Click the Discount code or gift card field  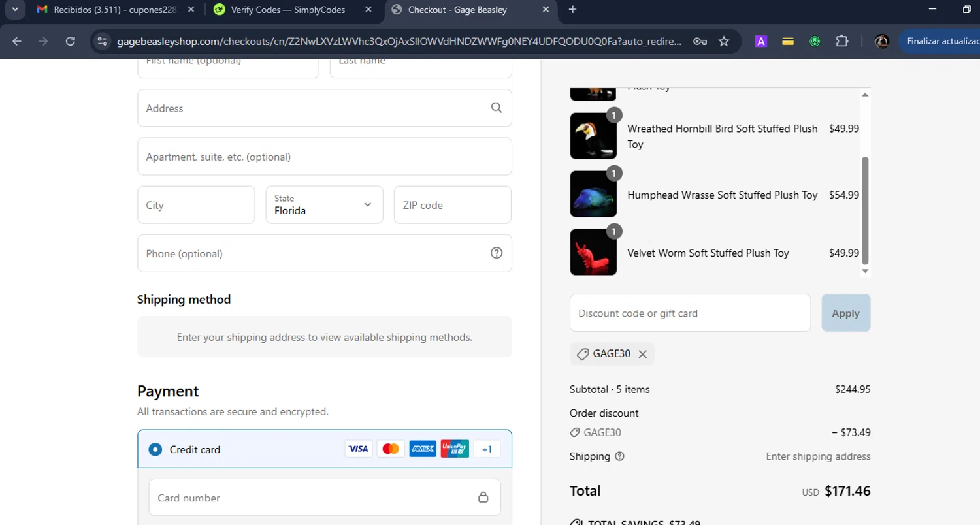tap(690, 313)
